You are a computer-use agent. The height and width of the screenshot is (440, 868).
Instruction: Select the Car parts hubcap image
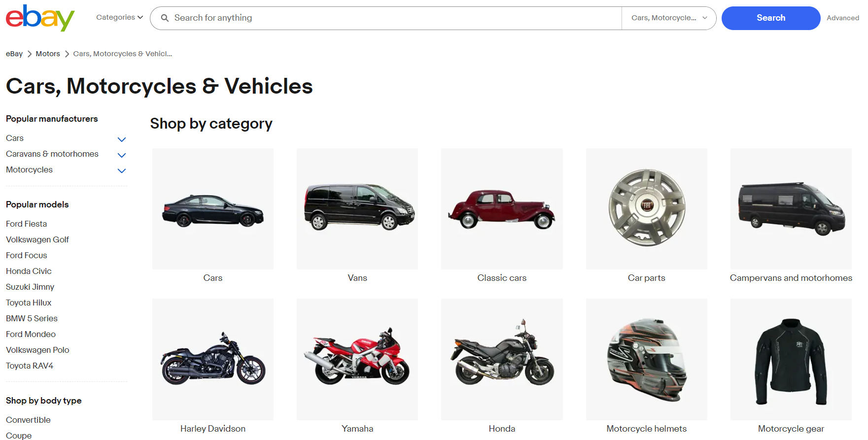coord(647,209)
